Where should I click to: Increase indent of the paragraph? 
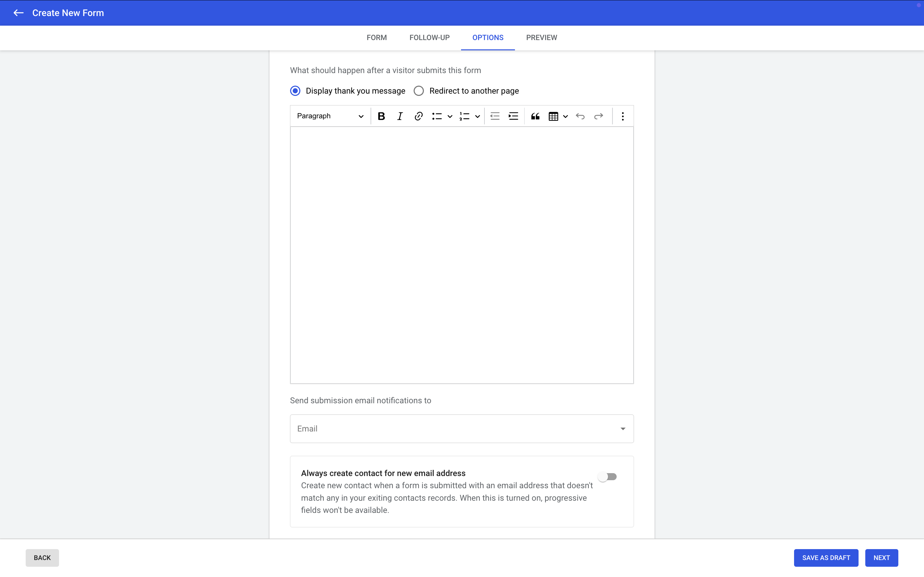pos(513,116)
